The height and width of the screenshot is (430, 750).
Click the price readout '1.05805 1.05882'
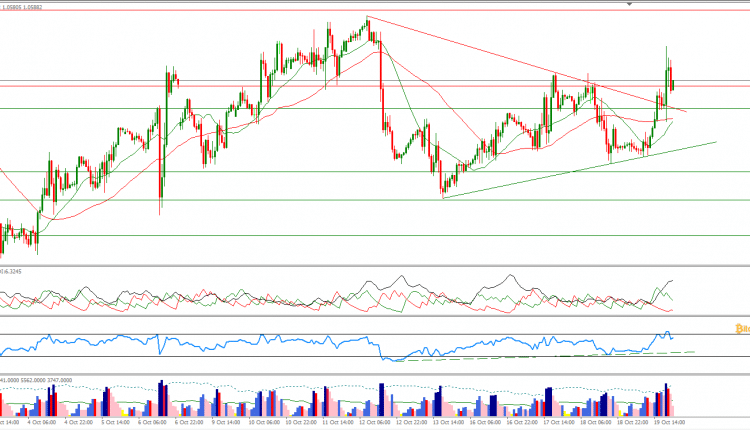[x=22, y=7]
